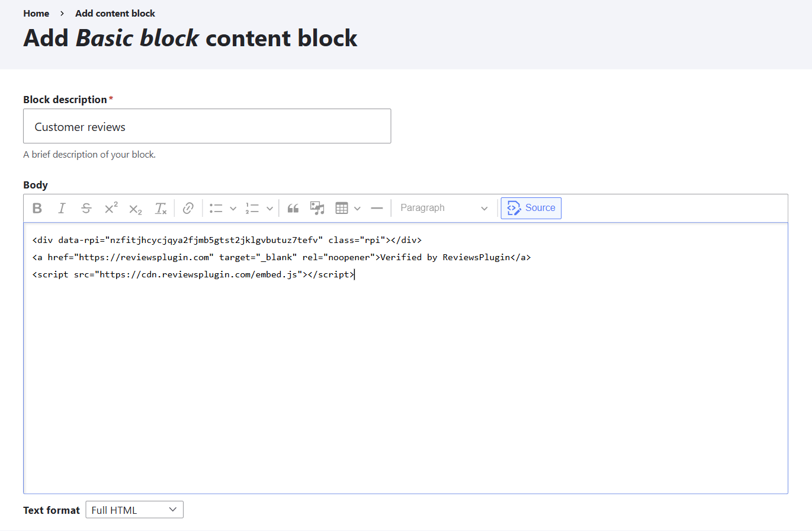Viewport: 812px width, 531px height.
Task: Expand the numbered list style options arrow
Action: coord(269,208)
